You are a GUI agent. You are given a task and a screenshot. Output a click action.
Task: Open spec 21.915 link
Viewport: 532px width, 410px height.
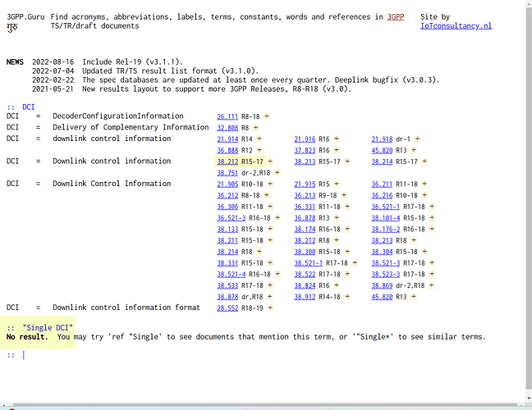pos(305,184)
